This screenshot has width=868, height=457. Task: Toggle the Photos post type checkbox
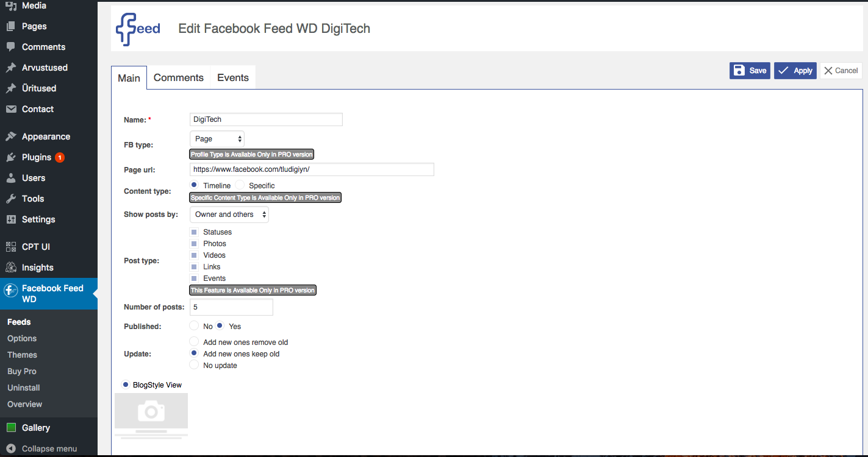pyautogui.click(x=194, y=244)
